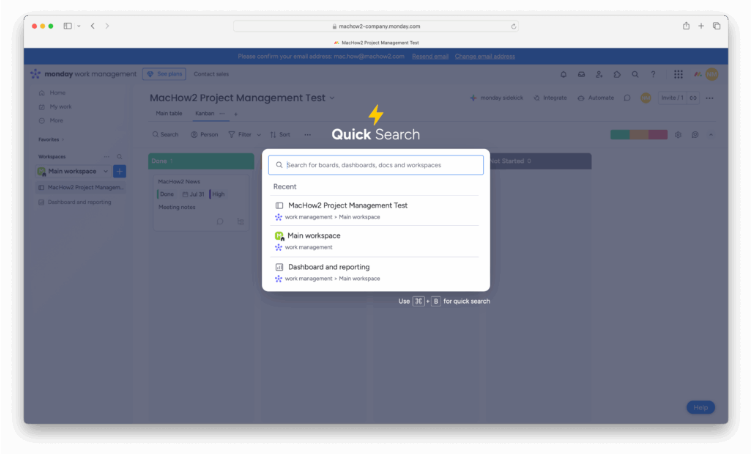This screenshot has width=751, height=454.
Task: Click the orange segment of status bar
Action: click(x=639, y=135)
